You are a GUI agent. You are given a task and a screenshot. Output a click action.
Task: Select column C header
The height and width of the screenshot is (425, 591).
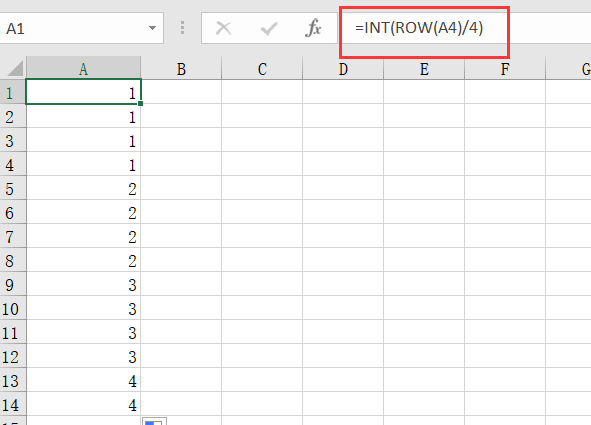[262, 69]
